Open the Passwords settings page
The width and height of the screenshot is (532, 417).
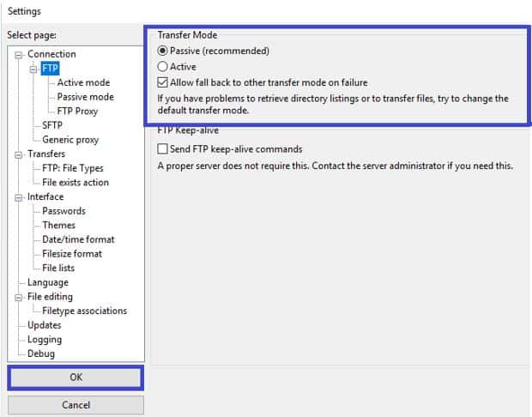[63, 211]
